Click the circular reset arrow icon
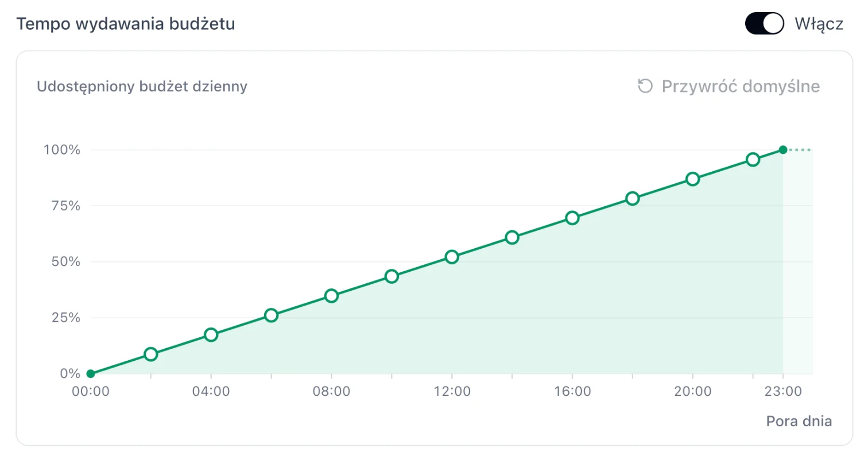 (x=645, y=86)
